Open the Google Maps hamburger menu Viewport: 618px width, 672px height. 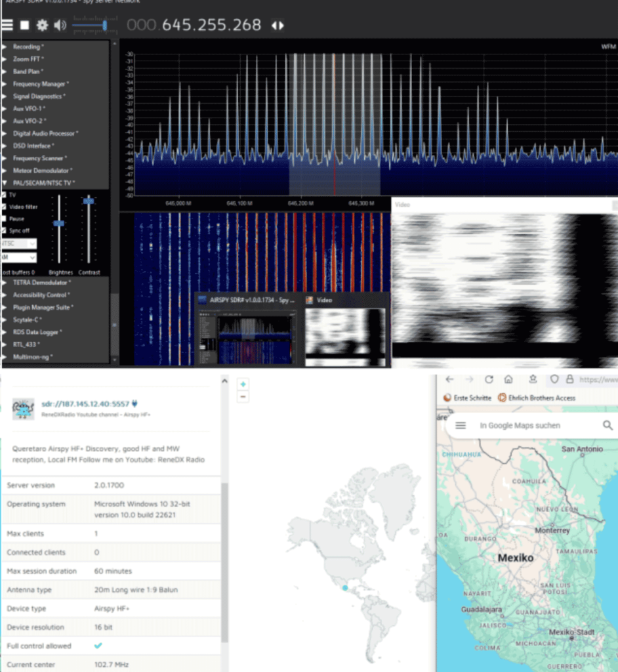[x=461, y=425]
